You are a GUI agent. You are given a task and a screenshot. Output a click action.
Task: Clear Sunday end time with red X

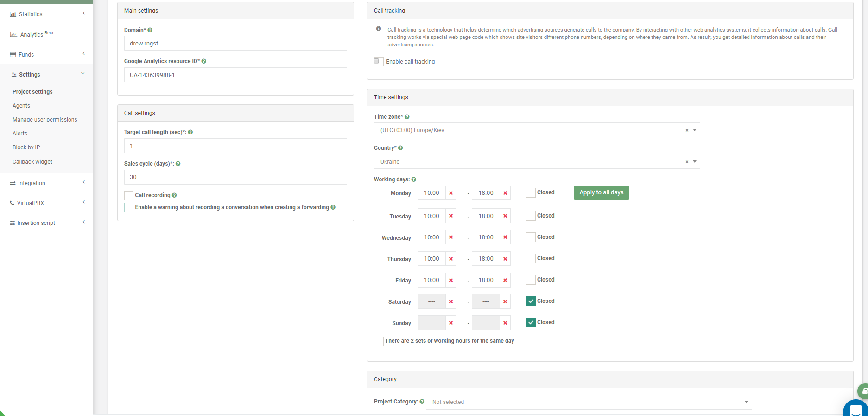tap(505, 323)
